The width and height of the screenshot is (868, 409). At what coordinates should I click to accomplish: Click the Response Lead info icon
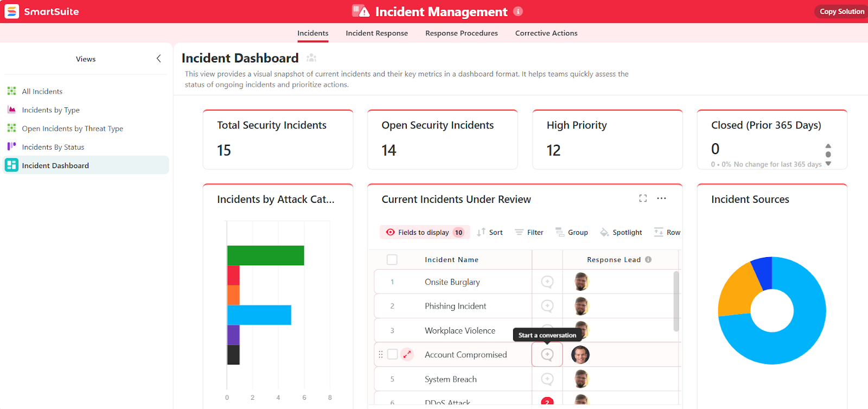pos(648,260)
